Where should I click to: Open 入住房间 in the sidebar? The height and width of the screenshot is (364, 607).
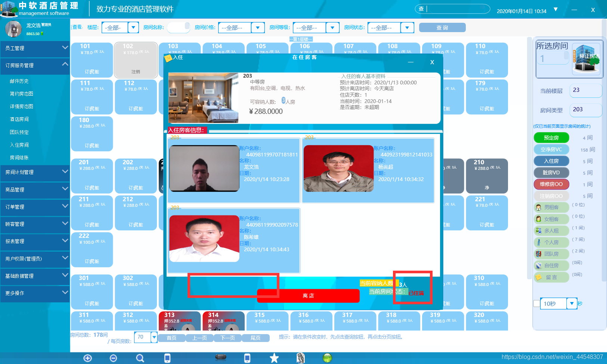(19, 145)
